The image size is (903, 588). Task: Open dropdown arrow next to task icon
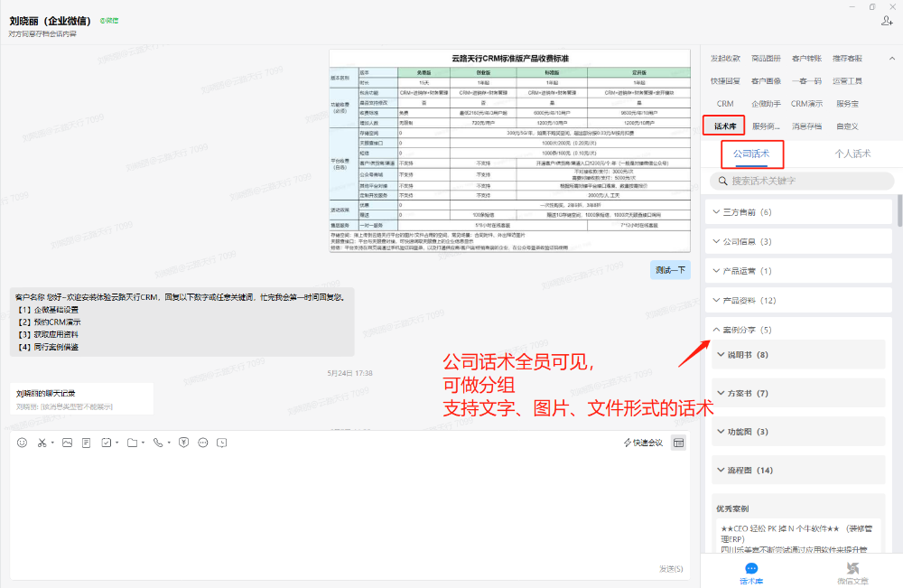[116, 443]
